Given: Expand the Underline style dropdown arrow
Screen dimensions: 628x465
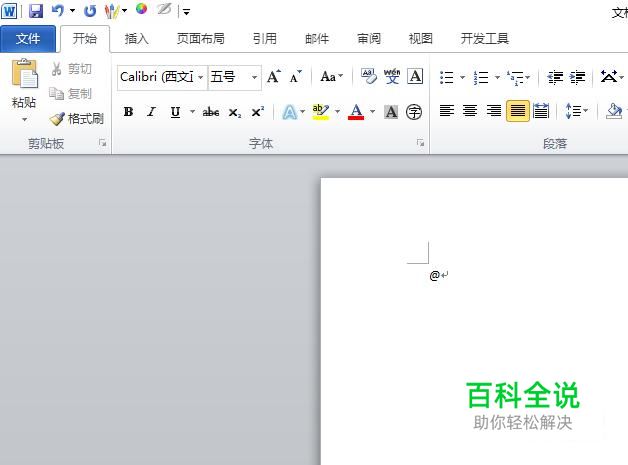Looking at the screenshot, I should pyautogui.click(x=192, y=112).
